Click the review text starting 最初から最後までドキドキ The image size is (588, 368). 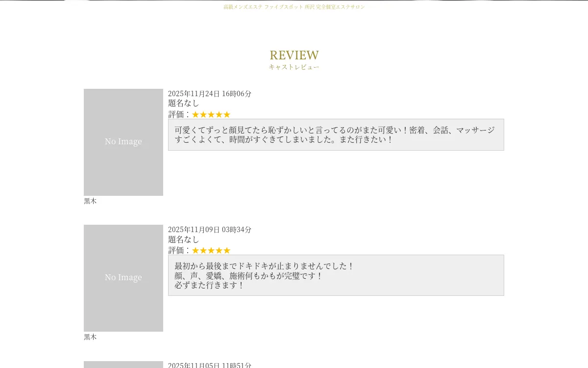(x=336, y=275)
